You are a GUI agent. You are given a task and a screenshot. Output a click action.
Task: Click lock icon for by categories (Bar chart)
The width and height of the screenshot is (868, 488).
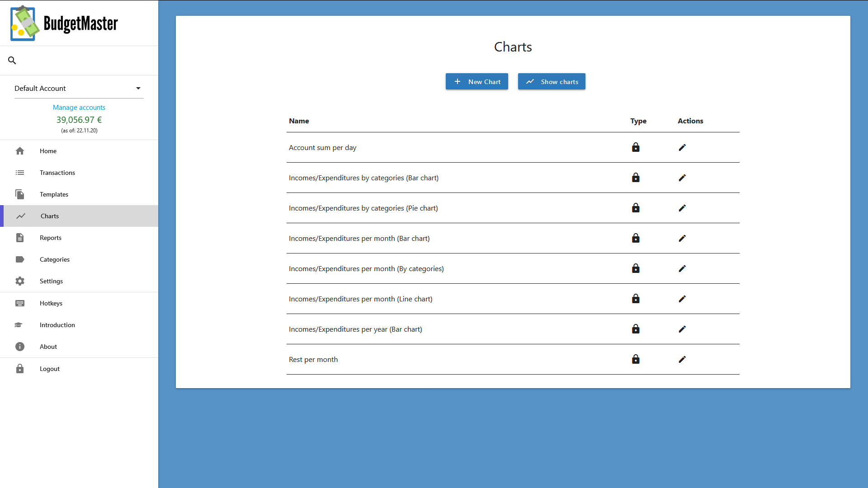[636, 178]
